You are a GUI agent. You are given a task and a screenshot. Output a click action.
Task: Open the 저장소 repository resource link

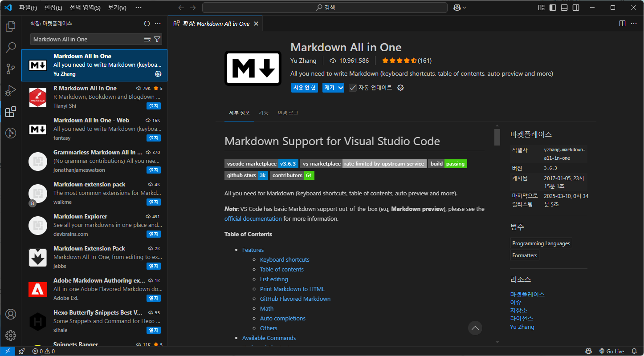click(x=519, y=311)
